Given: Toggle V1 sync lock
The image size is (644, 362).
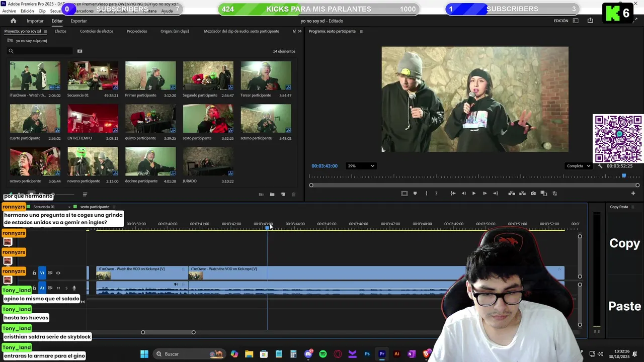Looking at the screenshot, I should coord(50,273).
